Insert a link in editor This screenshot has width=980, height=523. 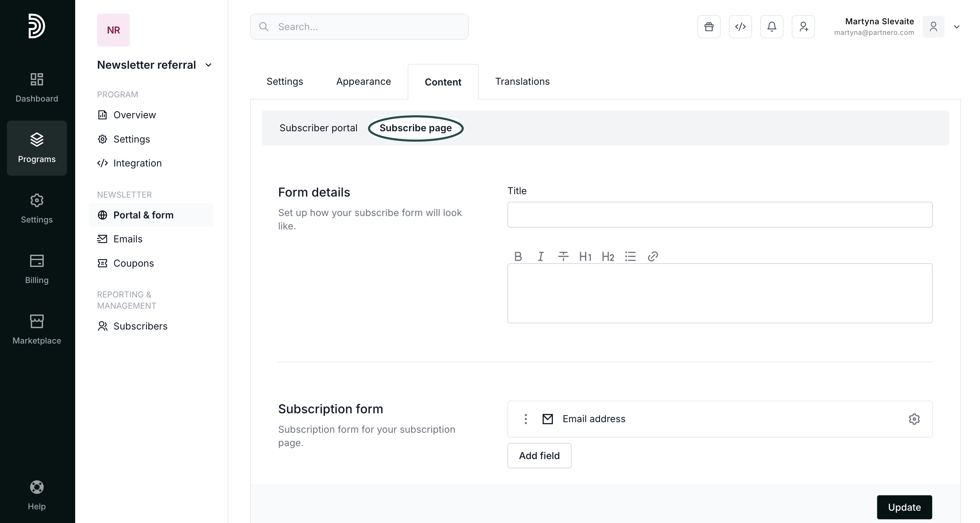pyautogui.click(x=653, y=256)
